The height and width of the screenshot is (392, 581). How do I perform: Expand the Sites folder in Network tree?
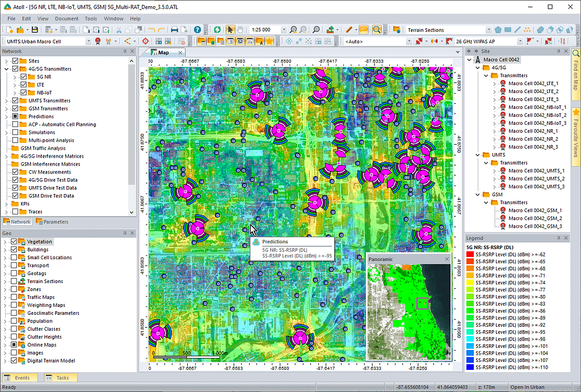(7, 61)
